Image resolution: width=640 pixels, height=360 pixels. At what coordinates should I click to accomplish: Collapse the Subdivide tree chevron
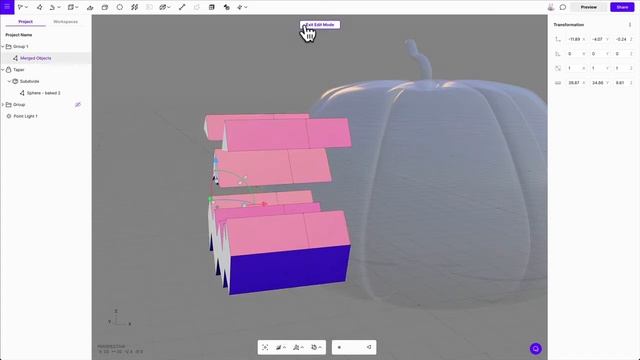click(9, 82)
